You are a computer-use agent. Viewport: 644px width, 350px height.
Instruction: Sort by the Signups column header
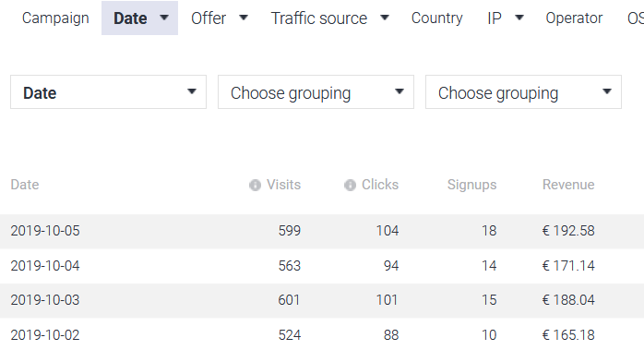tap(471, 185)
